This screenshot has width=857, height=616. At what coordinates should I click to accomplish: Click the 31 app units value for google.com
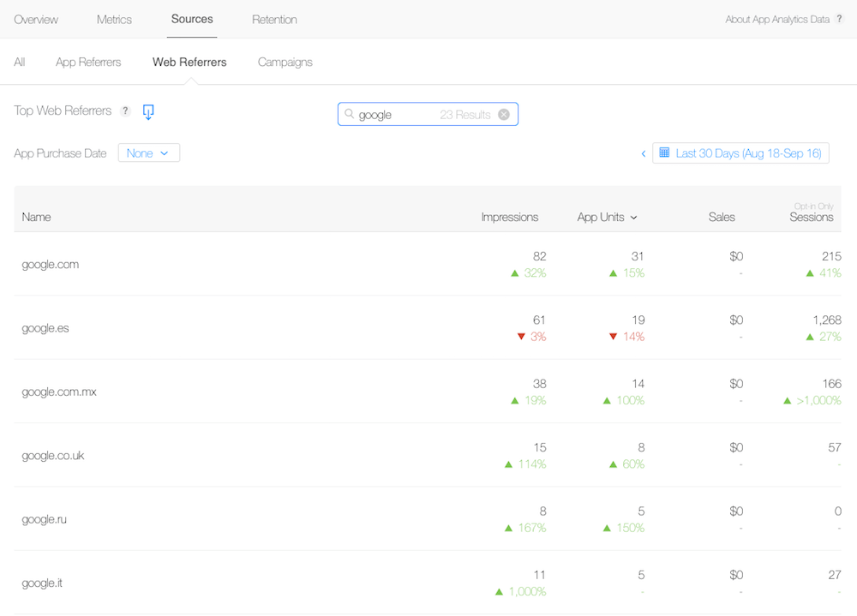638,256
